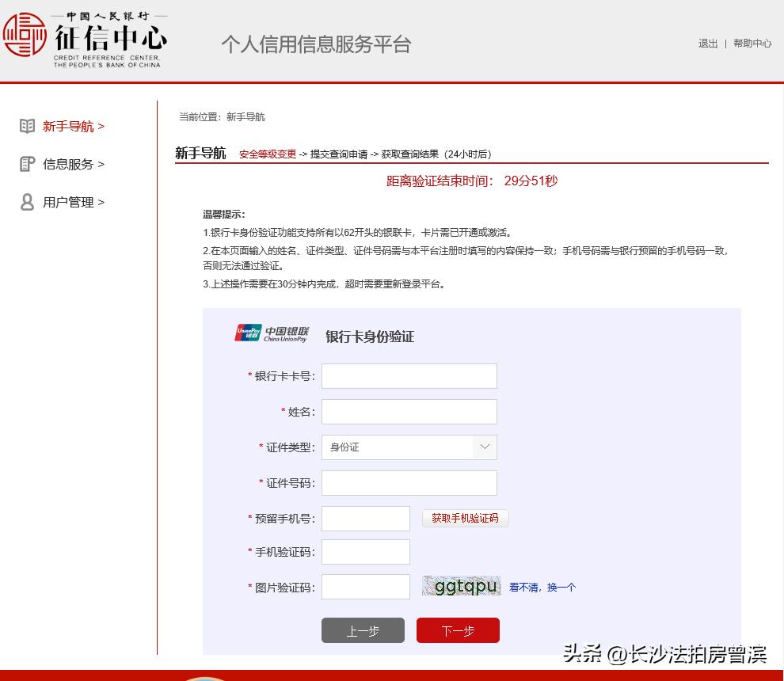Viewport: 784px width, 681px height.
Task: Click the 预留手机号 input field
Action: coord(365,518)
